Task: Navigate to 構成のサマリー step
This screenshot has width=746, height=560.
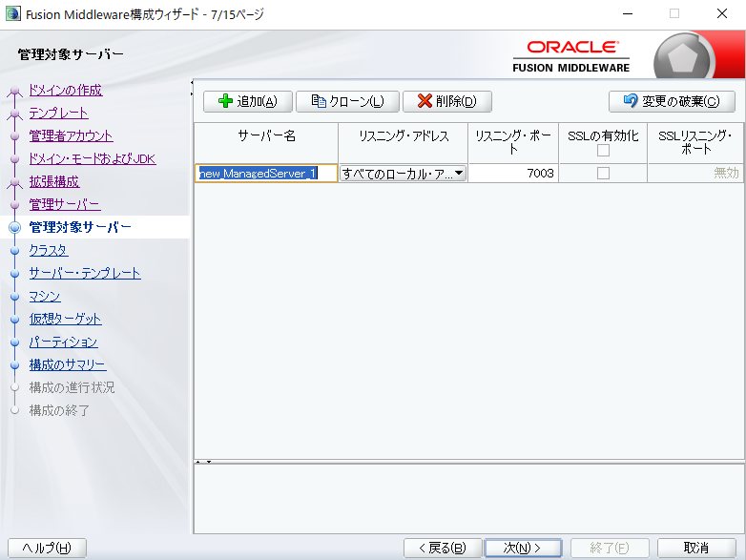Action: click(x=68, y=365)
